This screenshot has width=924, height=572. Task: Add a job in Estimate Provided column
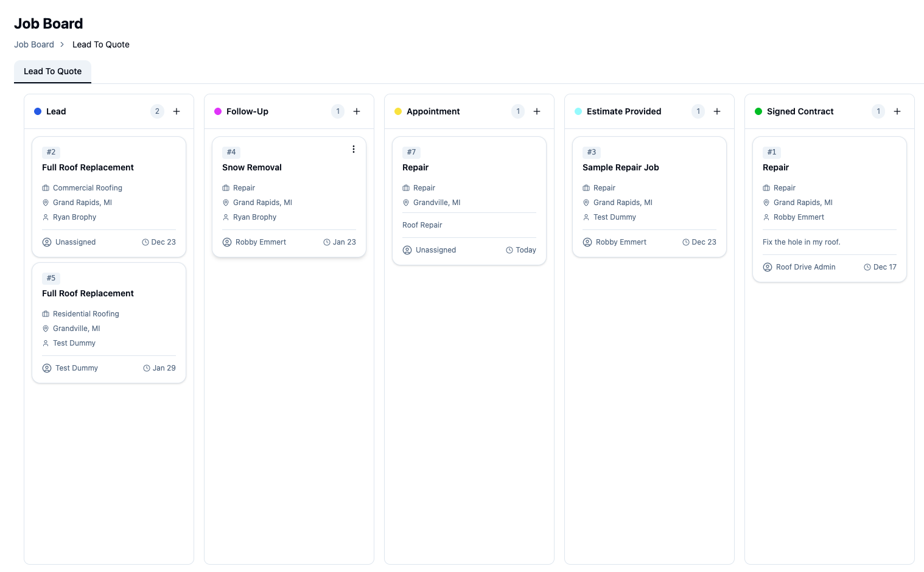tap(717, 111)
